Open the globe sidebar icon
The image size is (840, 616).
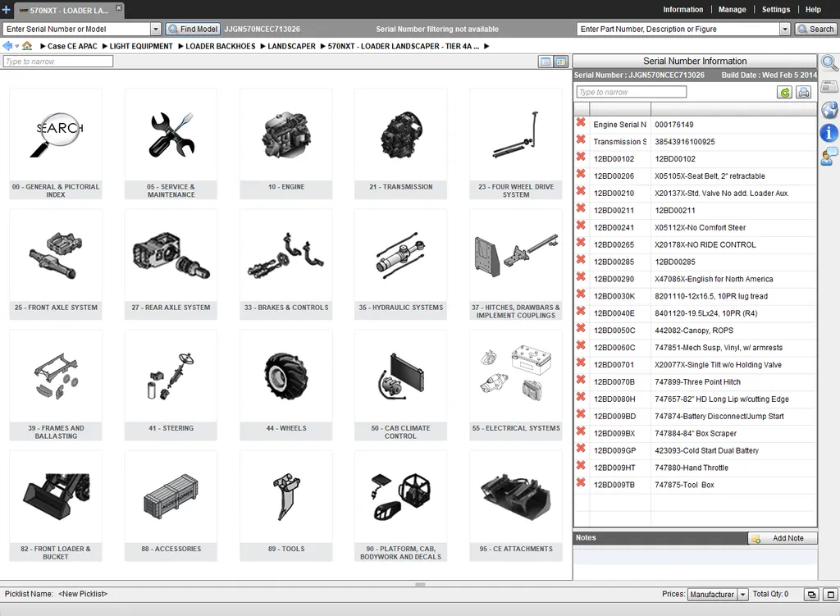point(829,109)
